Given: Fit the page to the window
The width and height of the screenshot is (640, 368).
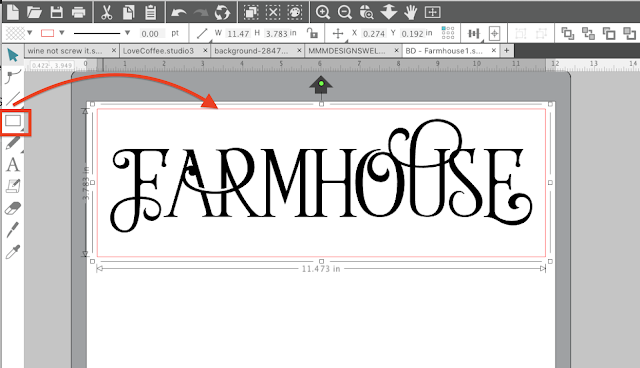Looking at the screenshot, I should tap(433, 12).
